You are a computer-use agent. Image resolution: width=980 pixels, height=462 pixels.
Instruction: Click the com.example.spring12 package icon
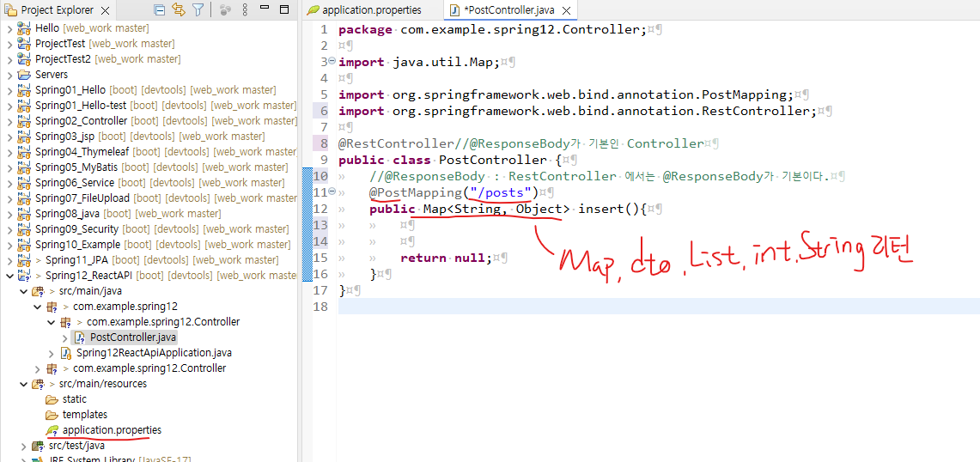click(52, 307)
